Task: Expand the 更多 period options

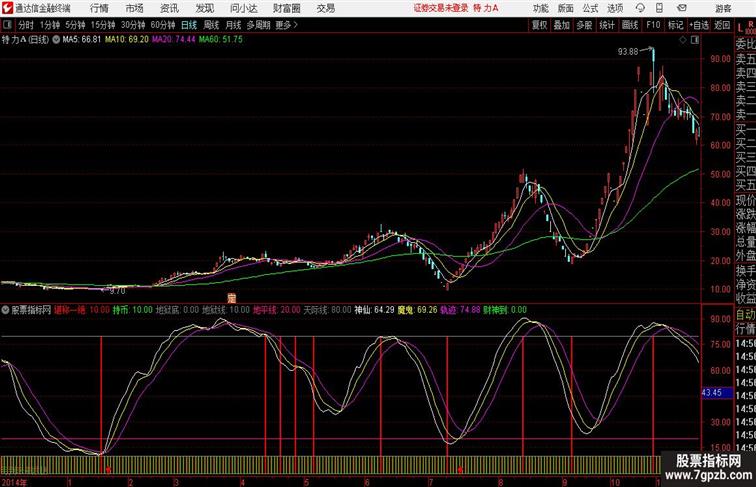Action: click(287, 25)
